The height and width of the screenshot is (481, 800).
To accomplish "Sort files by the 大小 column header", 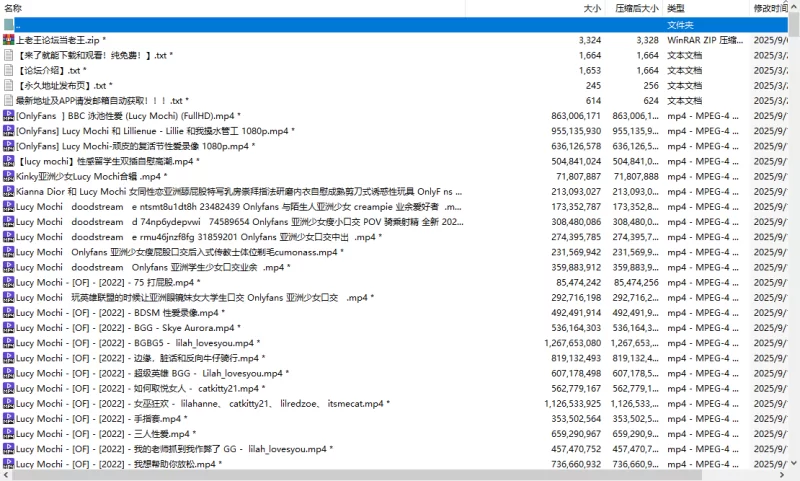I will pyautogui.click(x=591, y=8).
